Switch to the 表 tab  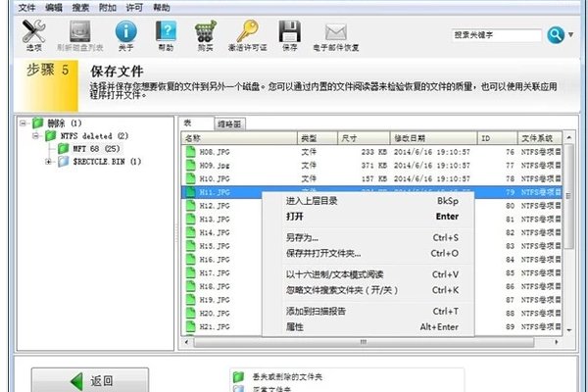point(196,123)
